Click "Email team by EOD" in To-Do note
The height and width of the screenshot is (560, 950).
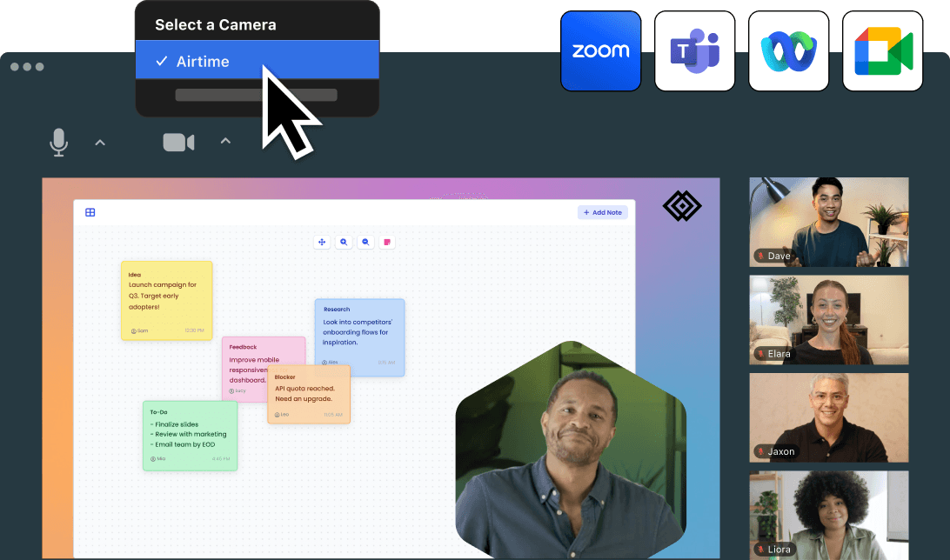click(184, 444)
